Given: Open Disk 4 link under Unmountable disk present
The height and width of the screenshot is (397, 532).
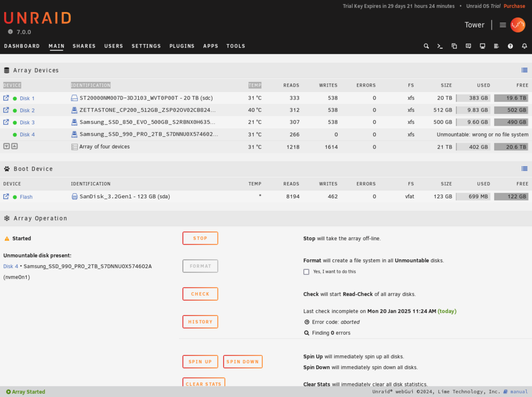Looking at the screenshot, I should point(11,267).
